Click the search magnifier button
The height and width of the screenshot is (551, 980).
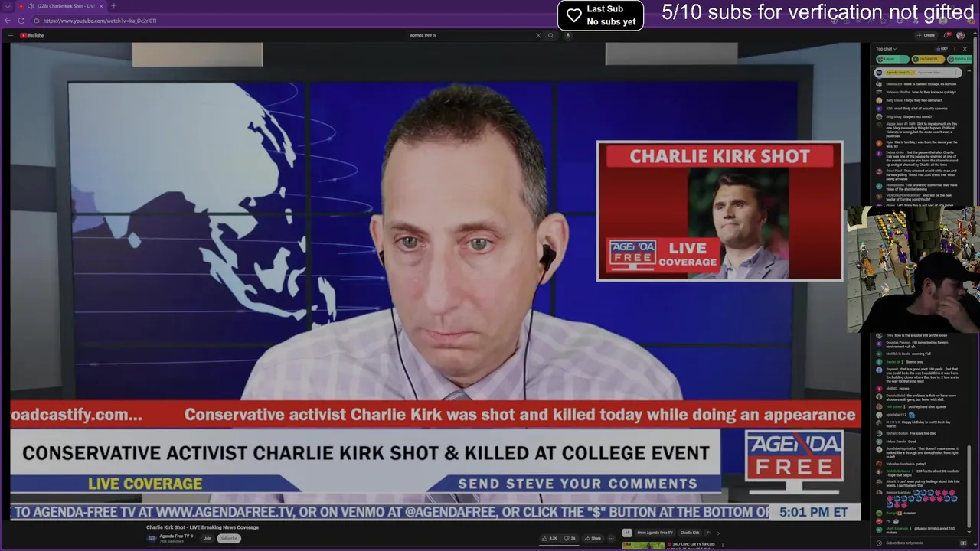[550, 35]
